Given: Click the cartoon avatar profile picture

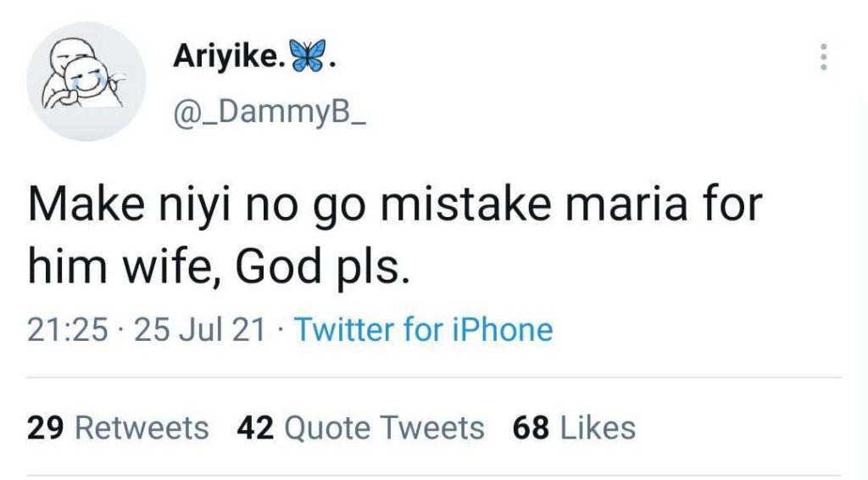Looking at the screenshot, I should pyautogui.click(x=86, y=81).
